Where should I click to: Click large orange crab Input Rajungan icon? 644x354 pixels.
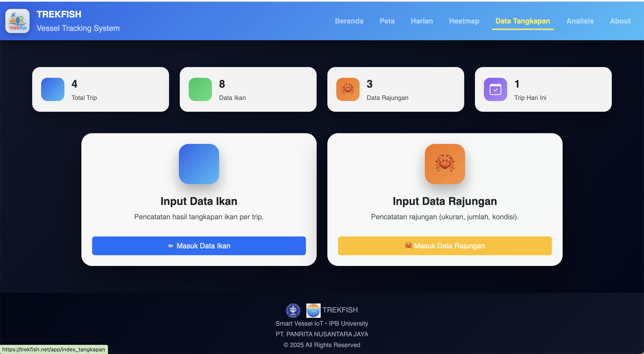coord(445,164)
